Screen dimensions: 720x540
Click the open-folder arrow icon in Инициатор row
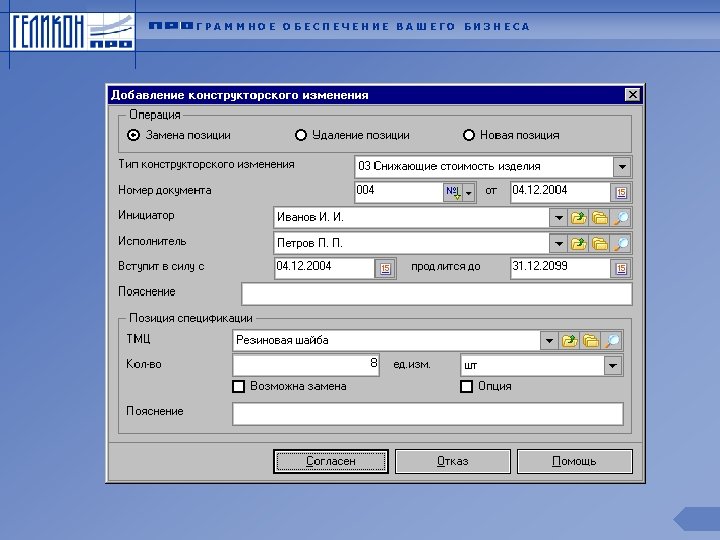578,217
